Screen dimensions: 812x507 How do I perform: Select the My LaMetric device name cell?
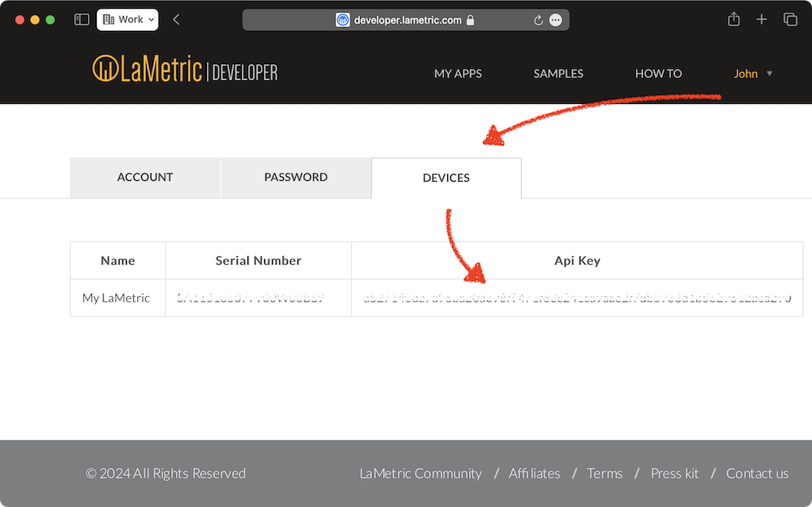116,298
